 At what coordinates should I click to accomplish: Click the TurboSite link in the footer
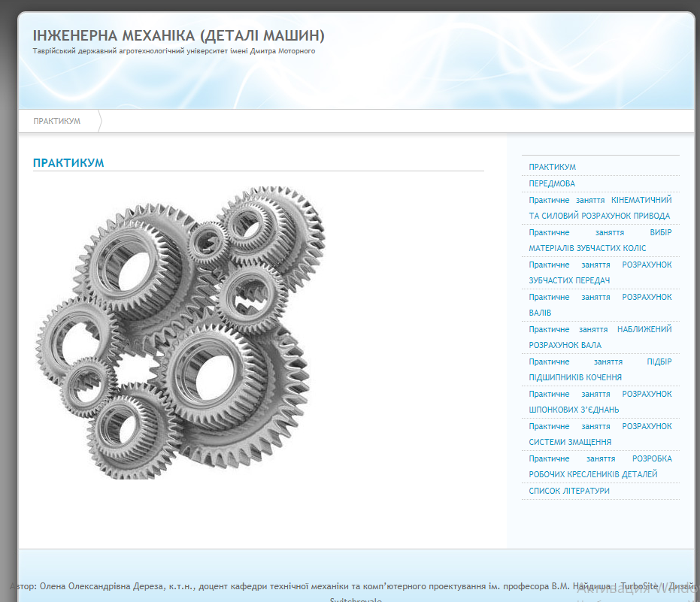tap(639, 586)
